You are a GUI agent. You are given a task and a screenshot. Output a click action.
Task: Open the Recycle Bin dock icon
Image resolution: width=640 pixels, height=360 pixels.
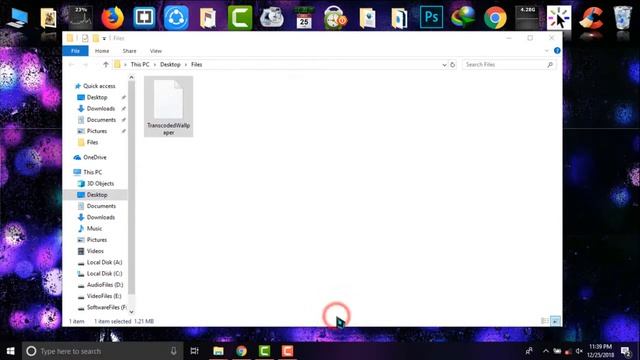coord(622,18)
